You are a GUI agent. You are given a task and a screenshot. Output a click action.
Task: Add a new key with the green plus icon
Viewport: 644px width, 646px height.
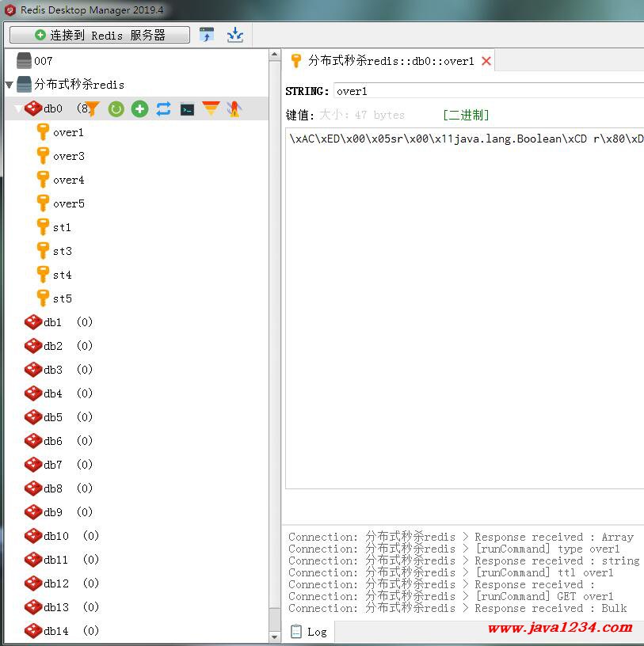[139, 109]
